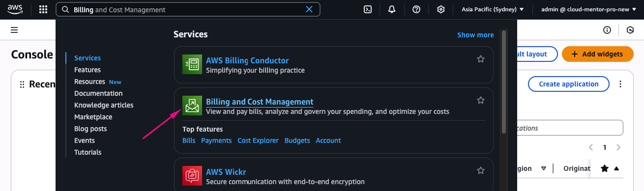Click the Add widgets button
This screenshot has height=191, width=644.
pyautogui.click(x=597, y=54)
